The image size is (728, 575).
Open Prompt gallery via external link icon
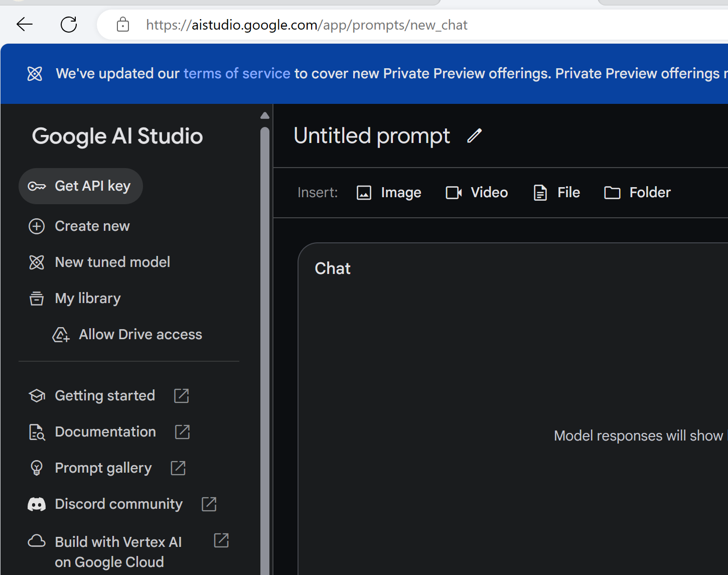(178, 468)
